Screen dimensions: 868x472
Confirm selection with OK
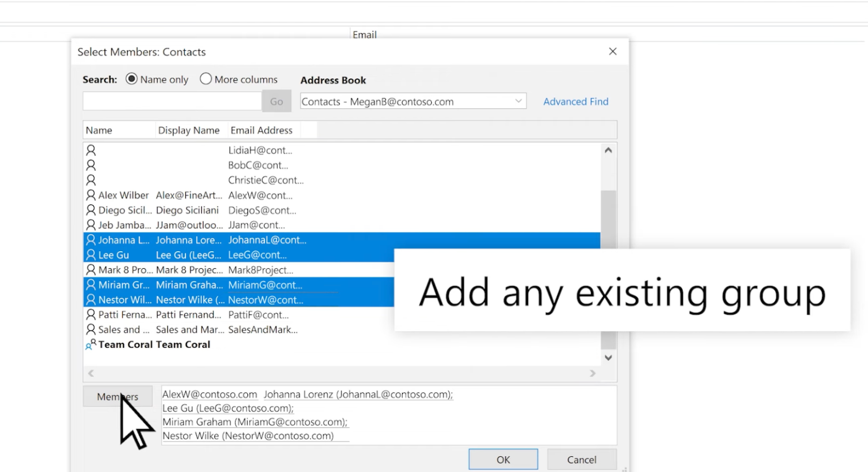502,459
